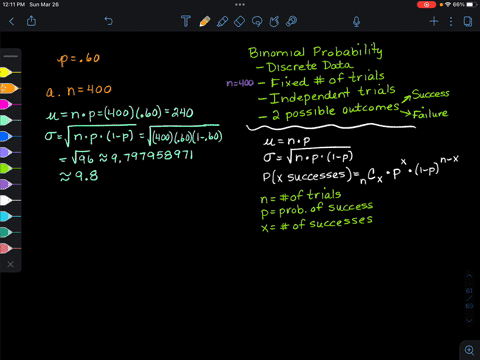Image resolution: width=480 pixels, height=360 pixels.
Task: Select the Highlighter tool
Action: coord(222,21)
